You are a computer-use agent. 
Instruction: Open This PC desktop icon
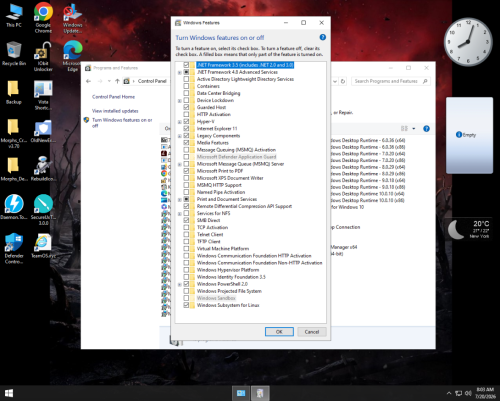coord(14,15)
